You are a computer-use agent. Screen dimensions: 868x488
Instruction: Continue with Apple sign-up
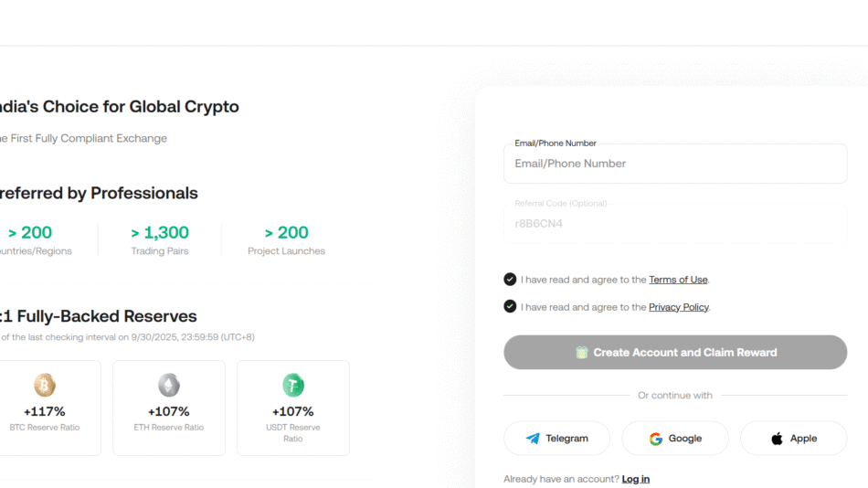coord(793,439)
